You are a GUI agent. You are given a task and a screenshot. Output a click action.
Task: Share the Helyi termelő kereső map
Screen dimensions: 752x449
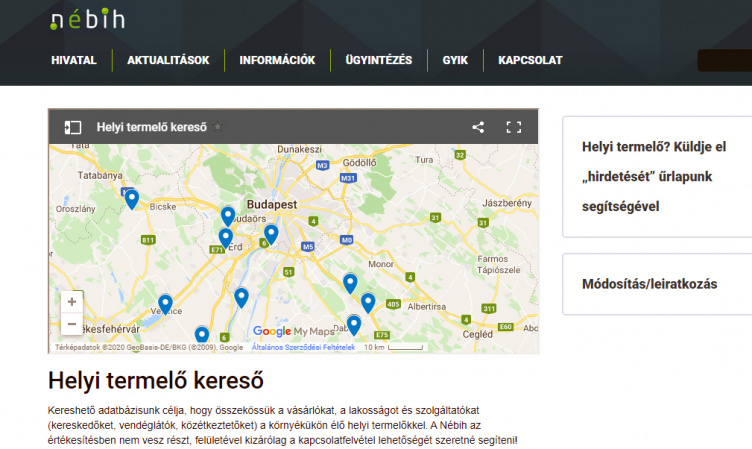[478, 127]
